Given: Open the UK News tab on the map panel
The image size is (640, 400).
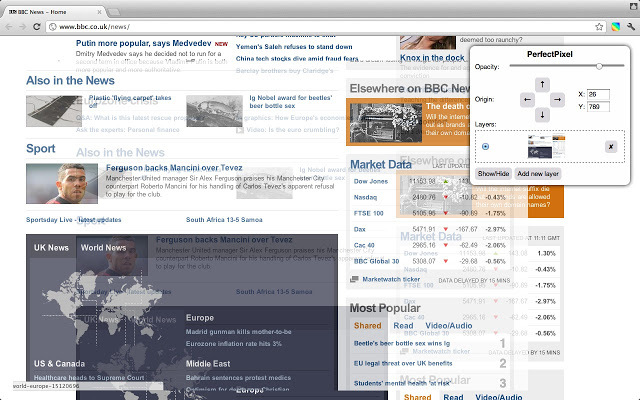Looking at the screenshot, I should (x=51, y=247).
